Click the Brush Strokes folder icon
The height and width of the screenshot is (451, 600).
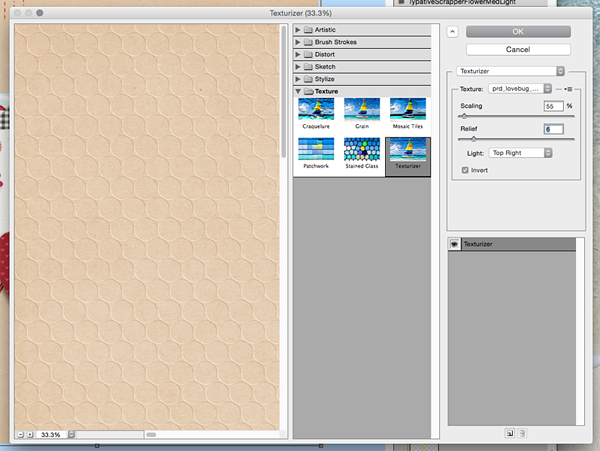click(x=308, y=42)
